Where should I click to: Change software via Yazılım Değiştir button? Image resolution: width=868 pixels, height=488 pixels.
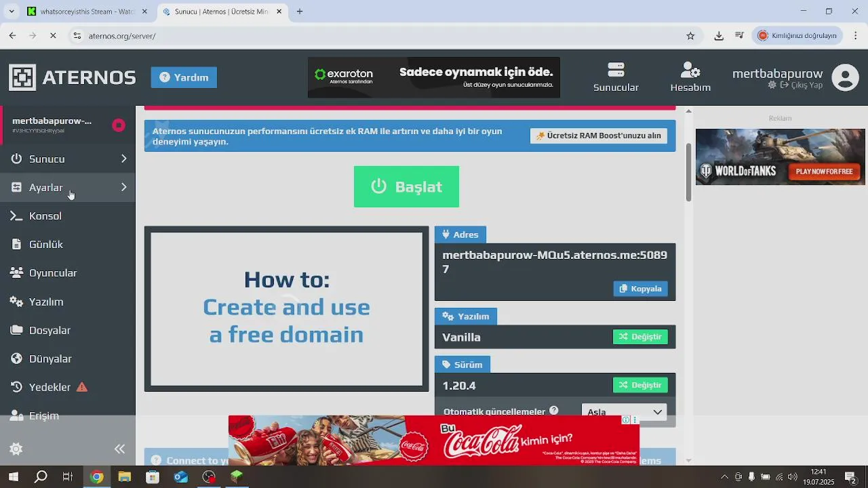[x=640, y=337]
